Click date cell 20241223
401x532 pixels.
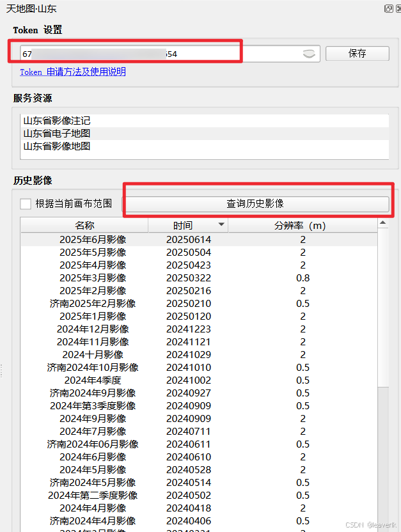(x=189, y=329)
